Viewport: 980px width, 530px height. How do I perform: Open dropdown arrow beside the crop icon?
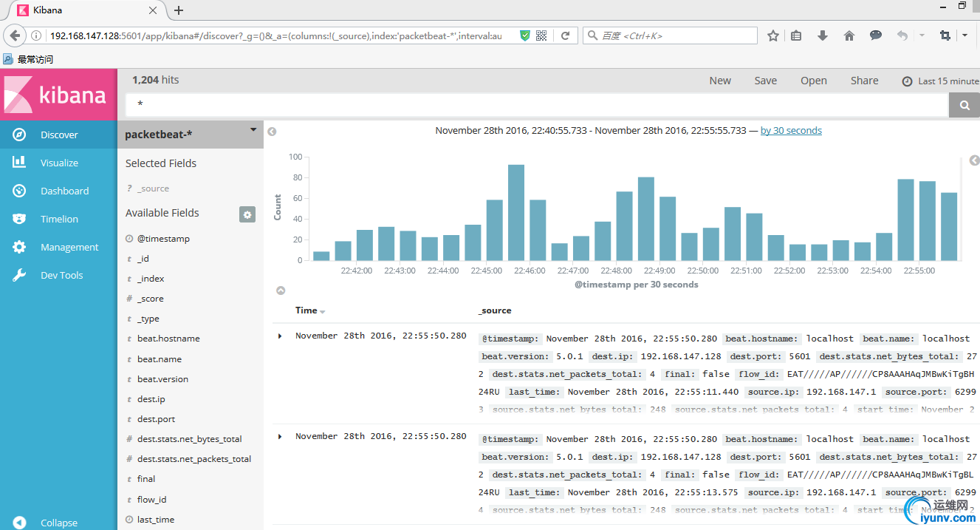(964, 35)
